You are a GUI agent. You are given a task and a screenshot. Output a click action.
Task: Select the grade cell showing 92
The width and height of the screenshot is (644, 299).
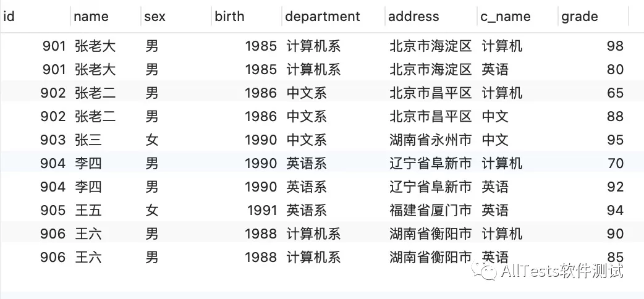(615, 187)
